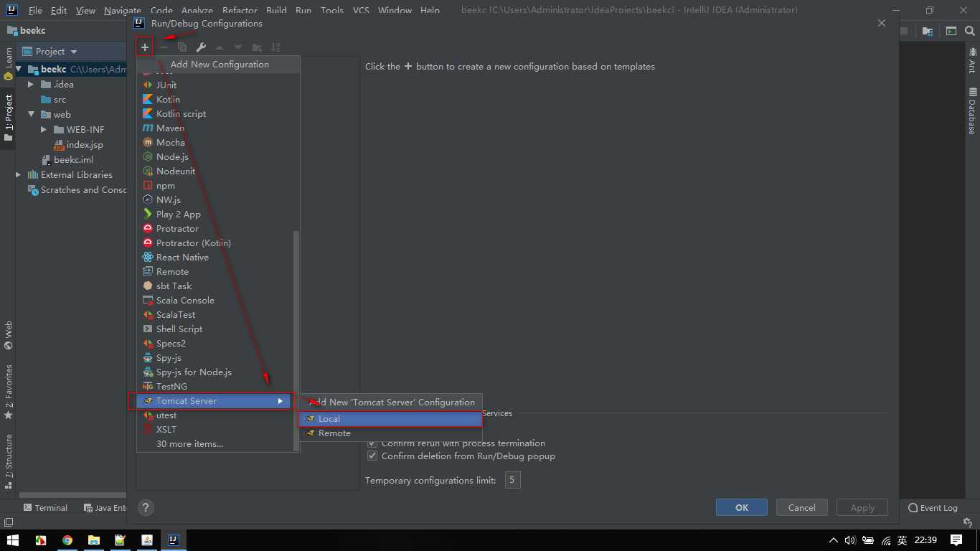Open the Edit Templates wrench icon
This screenshot has width=980, height=551.
201,47
